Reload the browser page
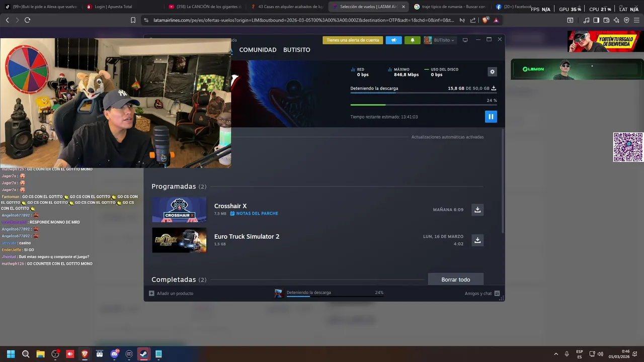This screenshot has width=644, height=362. tap(27, 20)
